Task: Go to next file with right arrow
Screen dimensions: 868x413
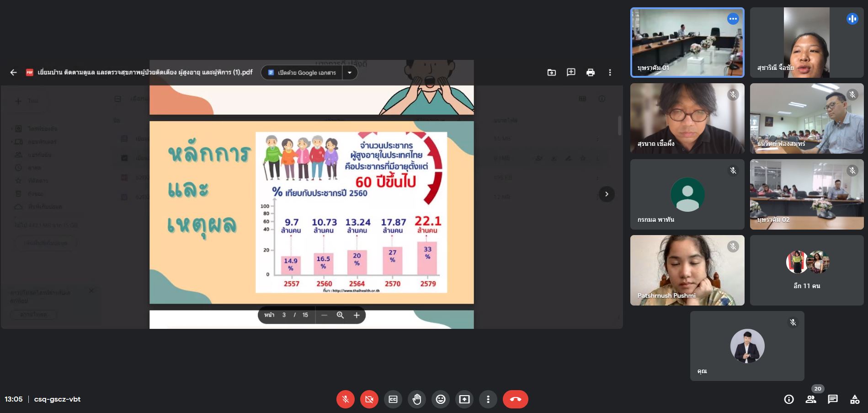Action: click(x=607, y=194)
